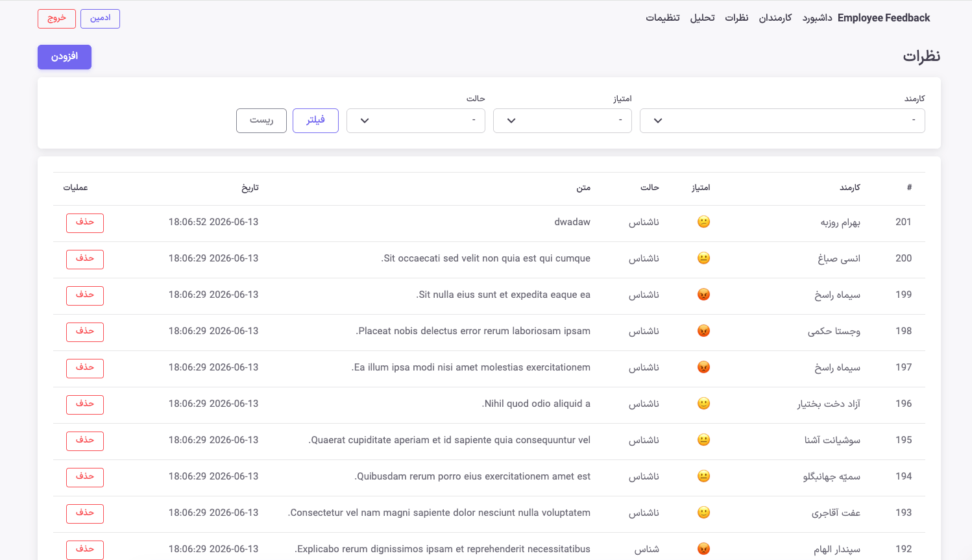
Task: Click the angry emoji in row 192
Action: tap(703, 549)
